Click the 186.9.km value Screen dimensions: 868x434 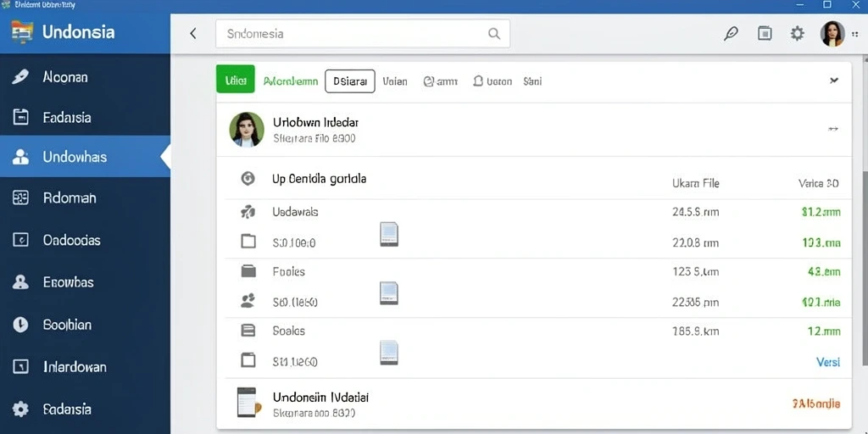(x=695, y=331)
